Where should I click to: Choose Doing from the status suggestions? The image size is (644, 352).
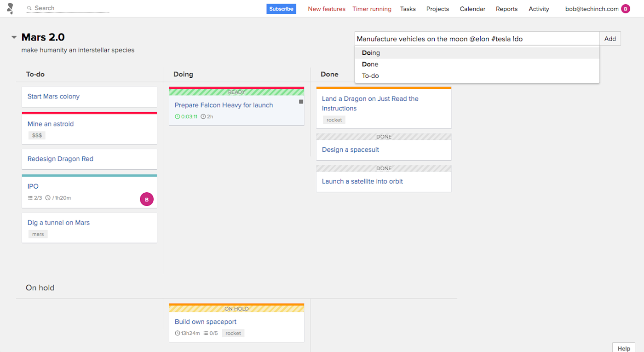point(477,53)
